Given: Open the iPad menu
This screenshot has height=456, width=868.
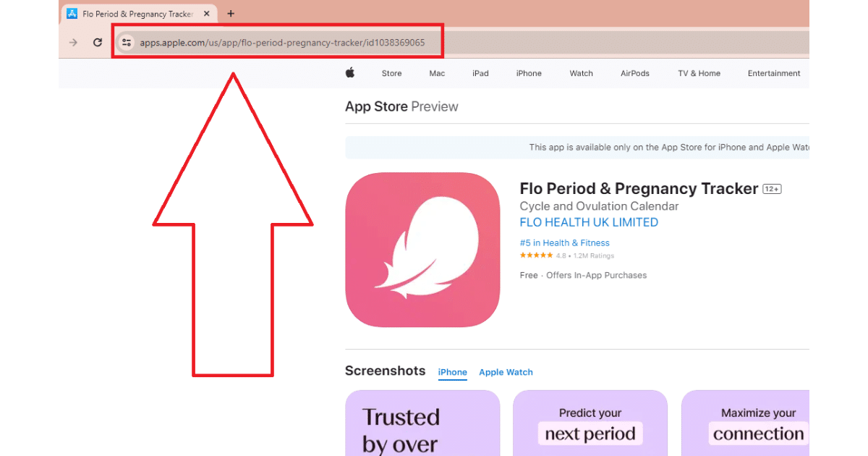Looking at the screenshot, I should click(480, 73).
